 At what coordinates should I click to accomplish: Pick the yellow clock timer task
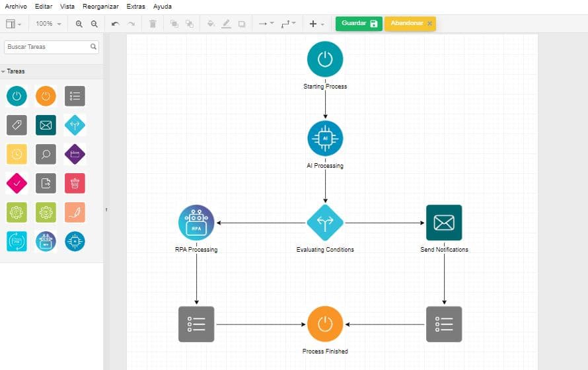click(17, 154)
